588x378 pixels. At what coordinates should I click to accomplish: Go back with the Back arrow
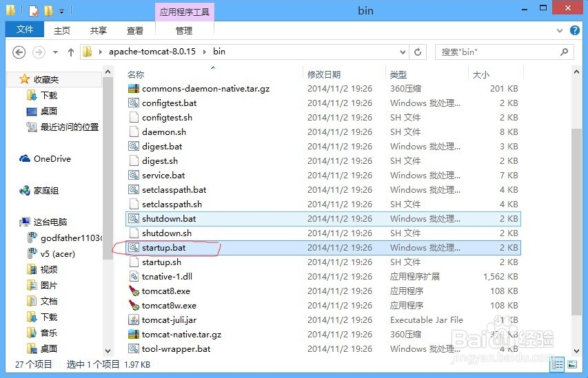coord(19,52)
